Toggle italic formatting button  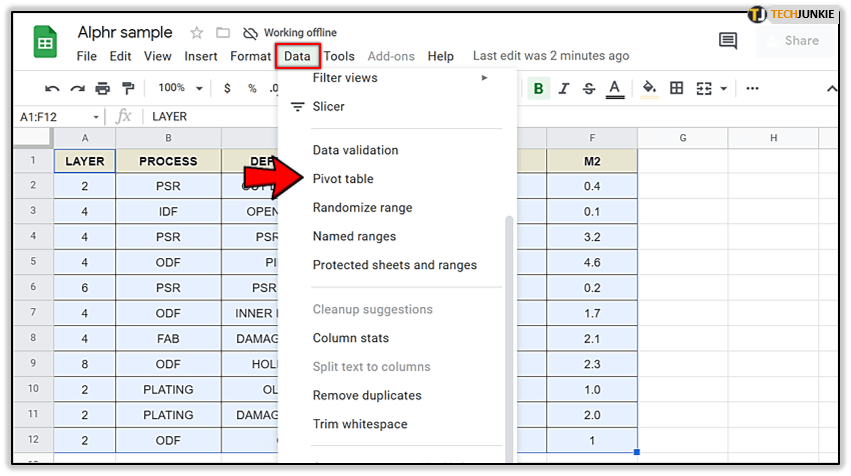[x=565, y=88]
